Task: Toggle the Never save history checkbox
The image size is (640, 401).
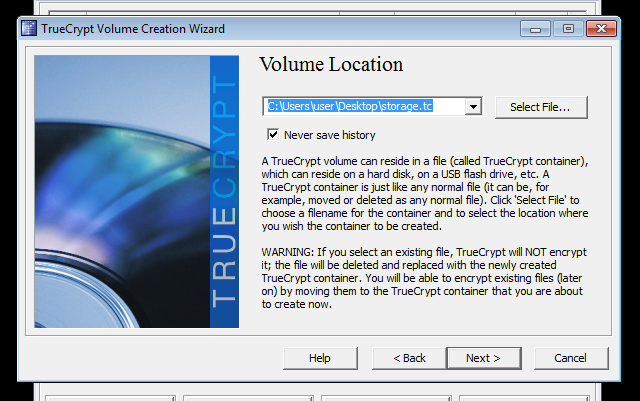Action: click(x=272, y=134)
